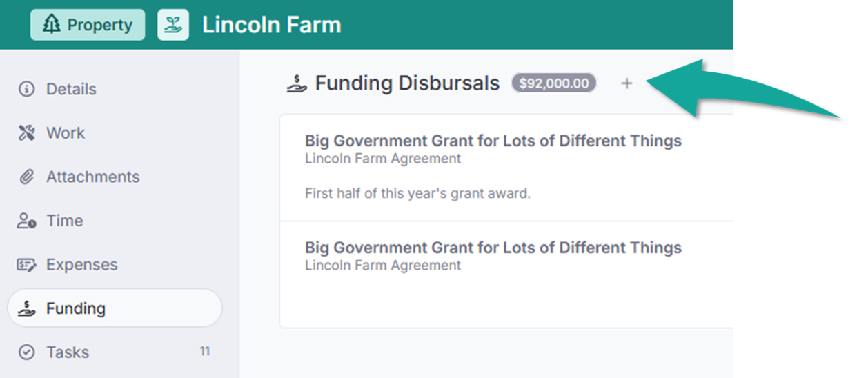Click the Property button in header
This screenshot has width=868, height=378.
(88, 25)
